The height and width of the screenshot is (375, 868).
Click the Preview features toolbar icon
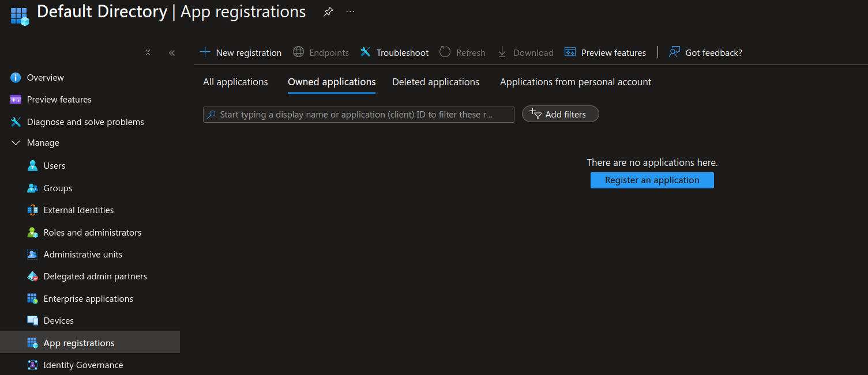point(570,52)
